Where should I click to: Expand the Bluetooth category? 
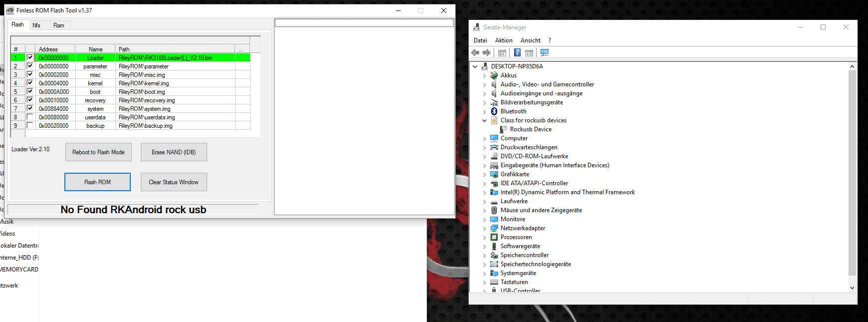point(484,111)
